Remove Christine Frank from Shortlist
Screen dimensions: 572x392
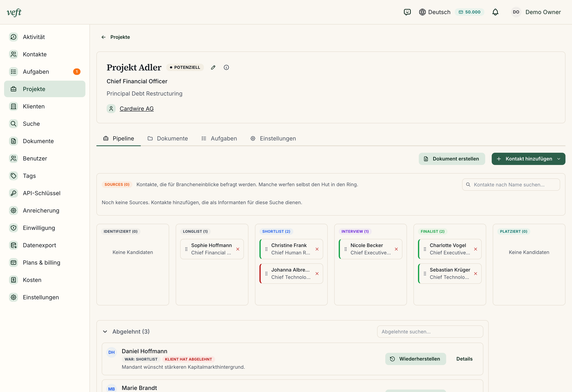click(317, 249)
